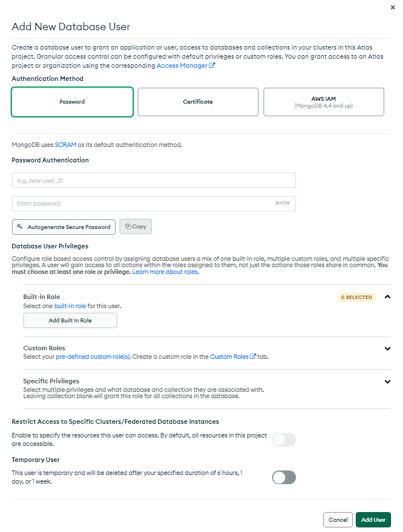The width and height of the screenshot is (403, 532).
Task: Click the external link icon beside Access Manager
Action: pos(212,66)
